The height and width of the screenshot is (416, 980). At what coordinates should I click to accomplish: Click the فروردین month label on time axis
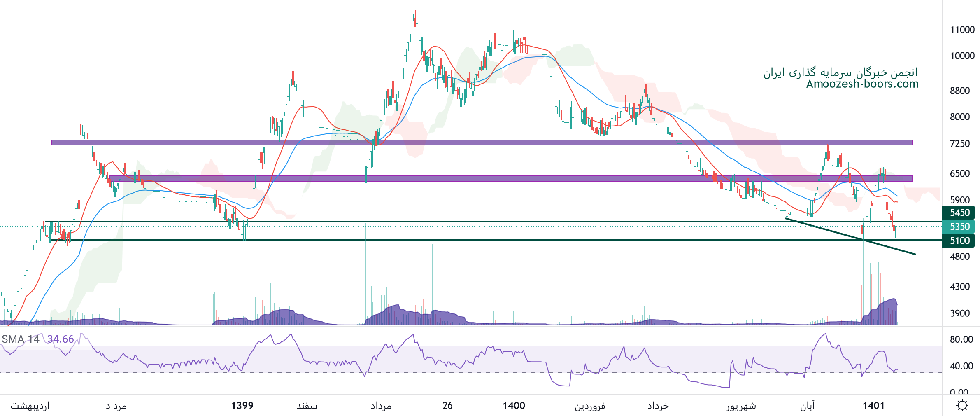[x=590, y=406]
